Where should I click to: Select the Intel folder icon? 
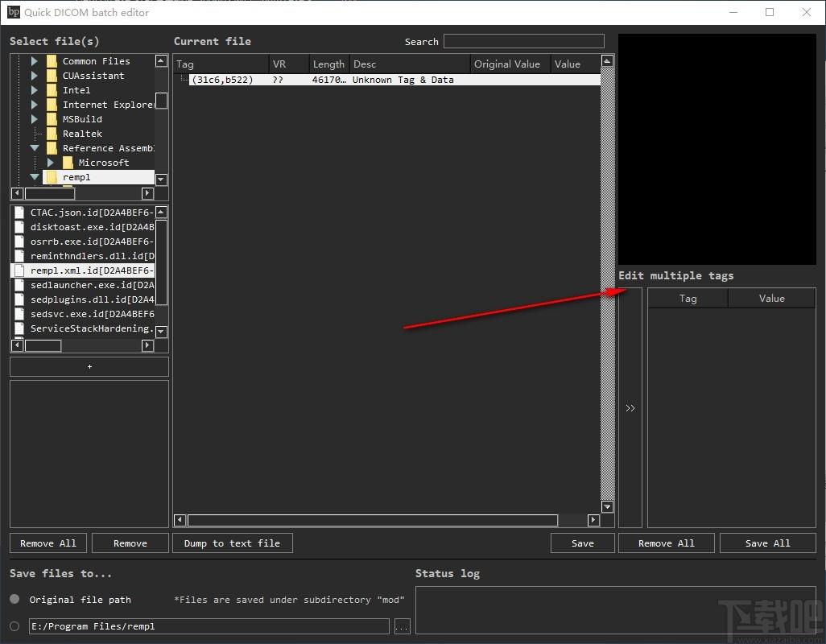point(52,90)
